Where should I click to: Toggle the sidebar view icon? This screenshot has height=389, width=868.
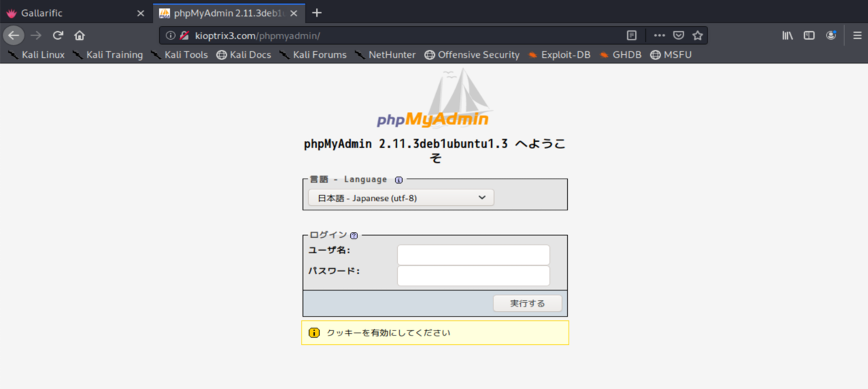click(x=809, y=35)
